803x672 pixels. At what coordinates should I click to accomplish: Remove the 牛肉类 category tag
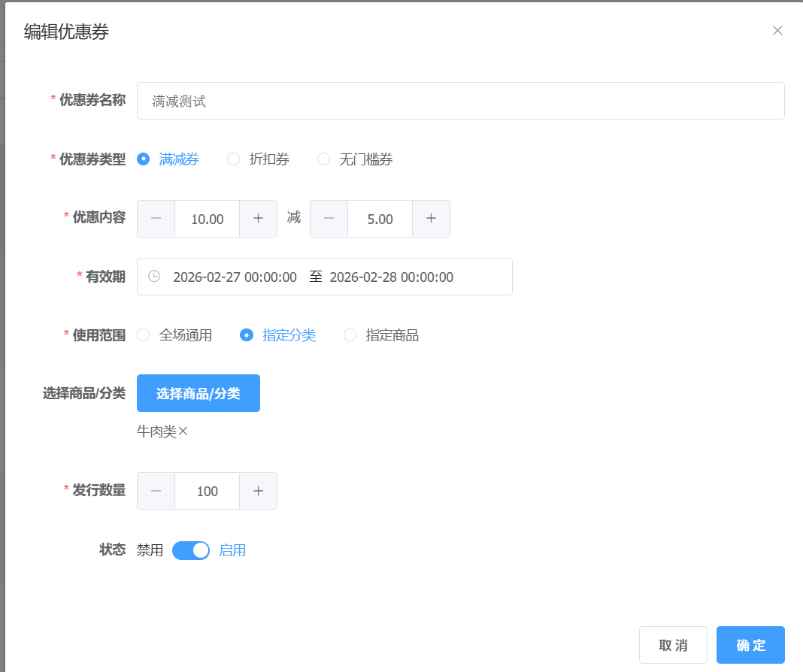click(x=183, y=431)
